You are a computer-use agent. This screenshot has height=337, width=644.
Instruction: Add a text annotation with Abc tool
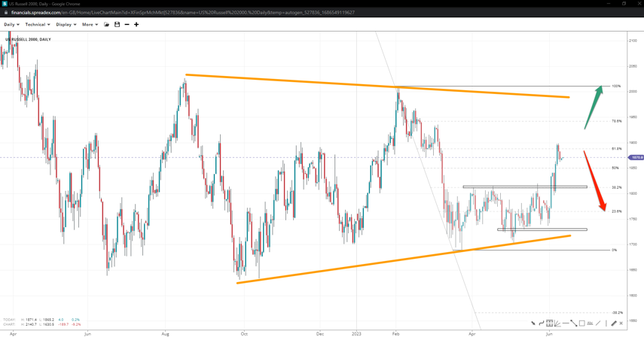[590, 323]
